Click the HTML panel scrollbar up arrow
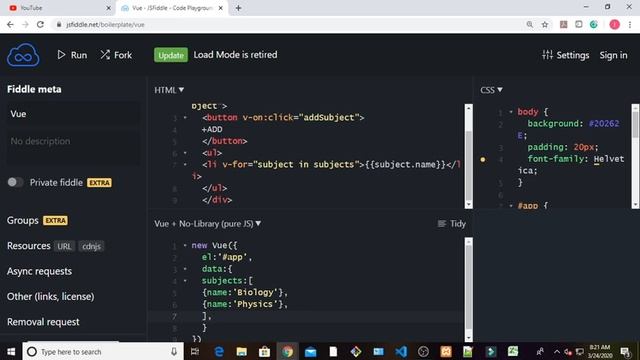640x360 pixels. (469, 108)
